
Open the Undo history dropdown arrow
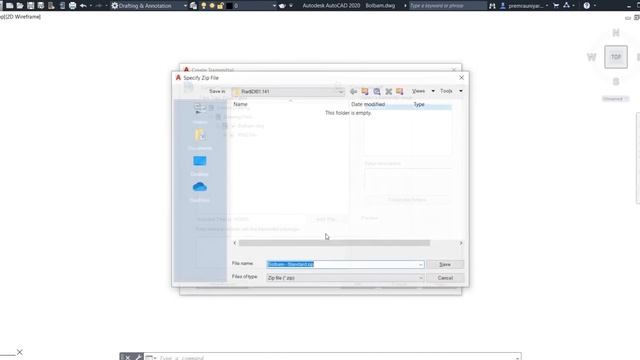[x=90, y=6]
